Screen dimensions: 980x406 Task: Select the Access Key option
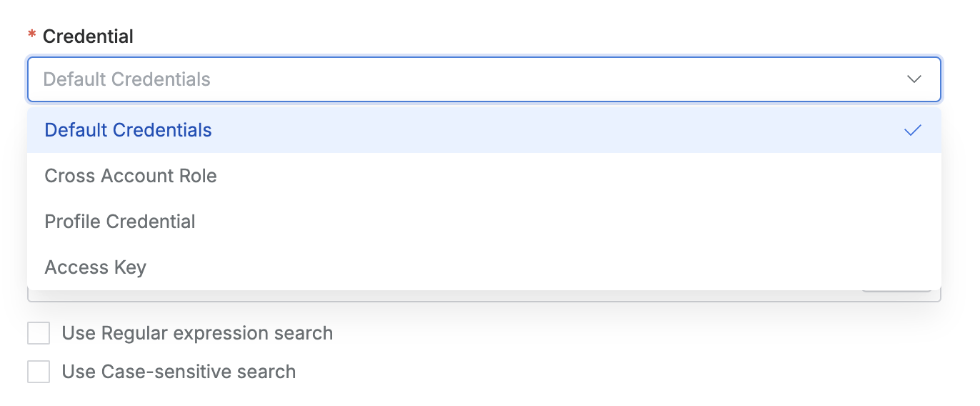coord(96,267)
